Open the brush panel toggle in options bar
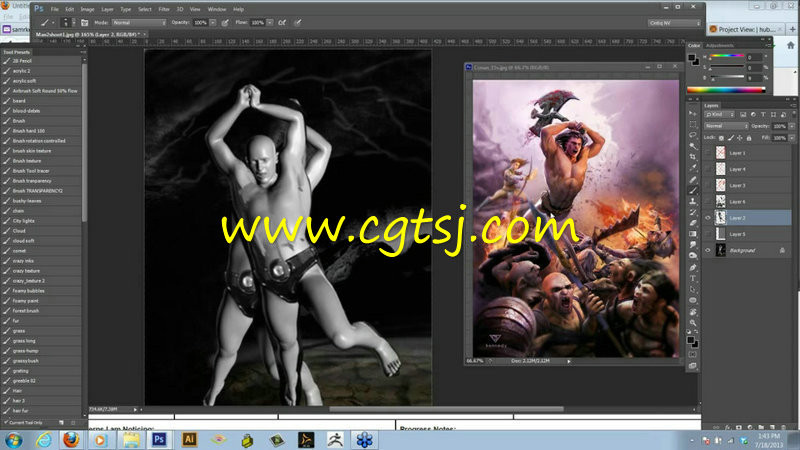 coord(85,22)
